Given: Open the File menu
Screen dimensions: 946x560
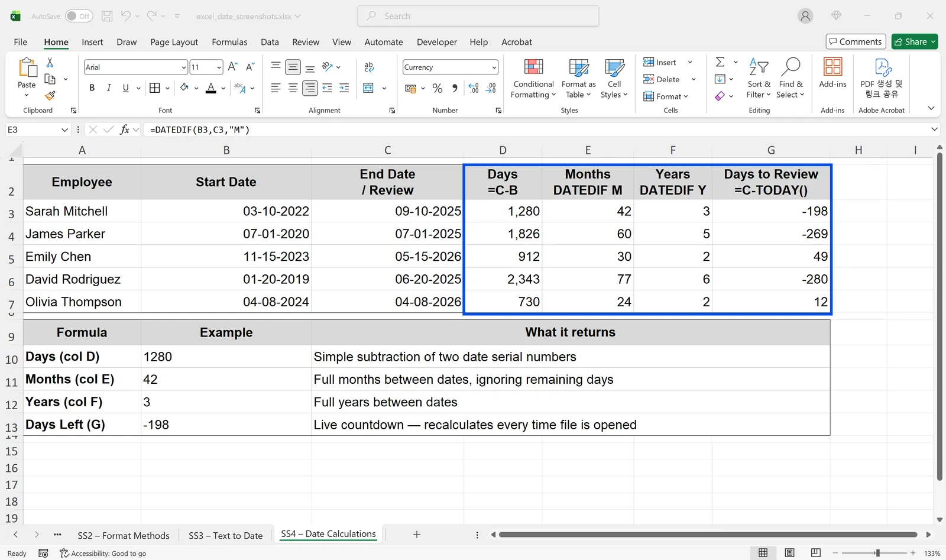Looking at the screenshot, I should [x=21, y=42].
